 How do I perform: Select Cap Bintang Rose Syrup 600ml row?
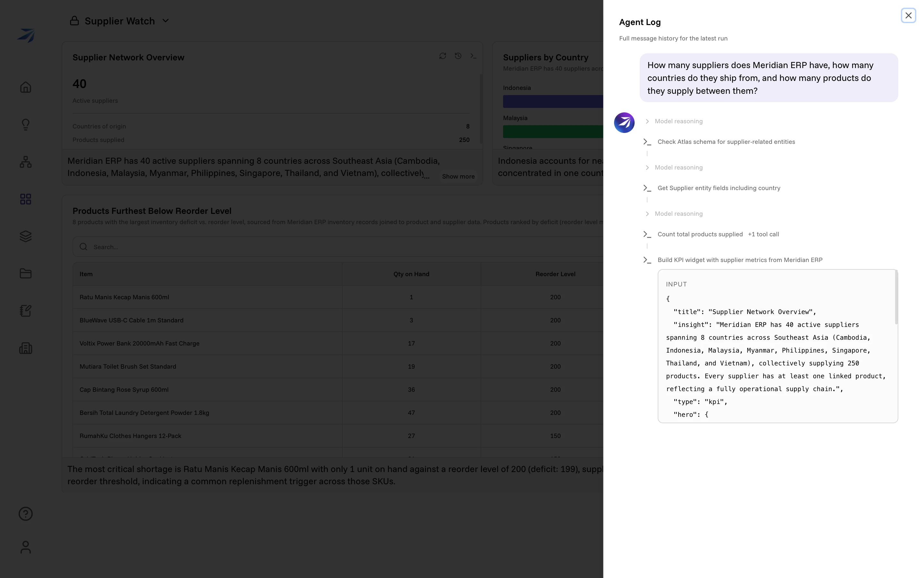(x=338, y=390)
